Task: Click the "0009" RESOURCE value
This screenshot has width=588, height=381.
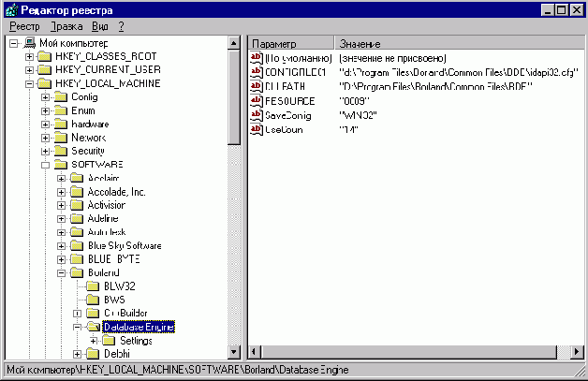Action: coord(354,101)
